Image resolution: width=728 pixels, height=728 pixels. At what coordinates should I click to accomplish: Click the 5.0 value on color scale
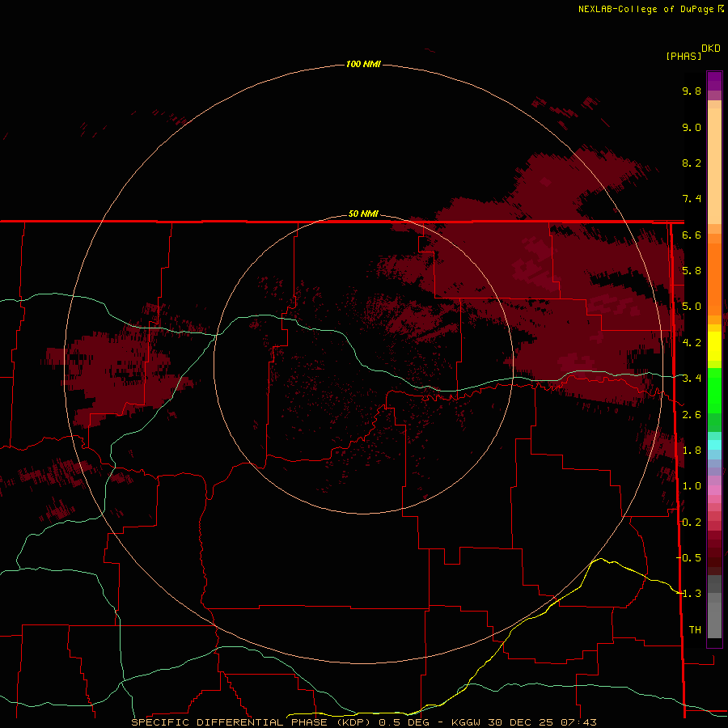pos(692,307)
